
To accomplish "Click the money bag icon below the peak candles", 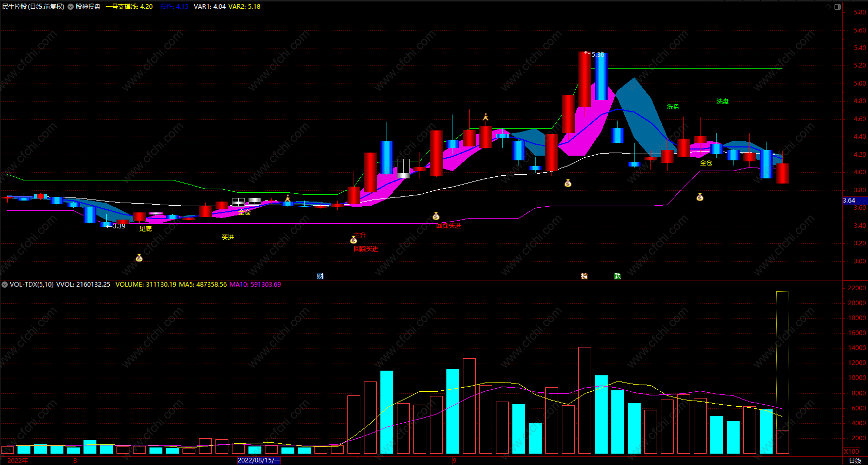I will (x=568, y=183).
